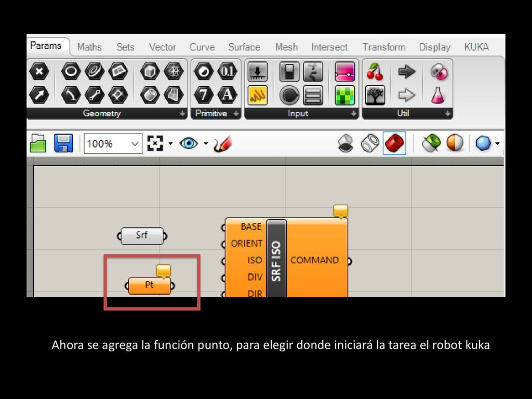Select the Number 0.1 primitive icon
This screenshot has width=532, height=399.
[228, 72]
